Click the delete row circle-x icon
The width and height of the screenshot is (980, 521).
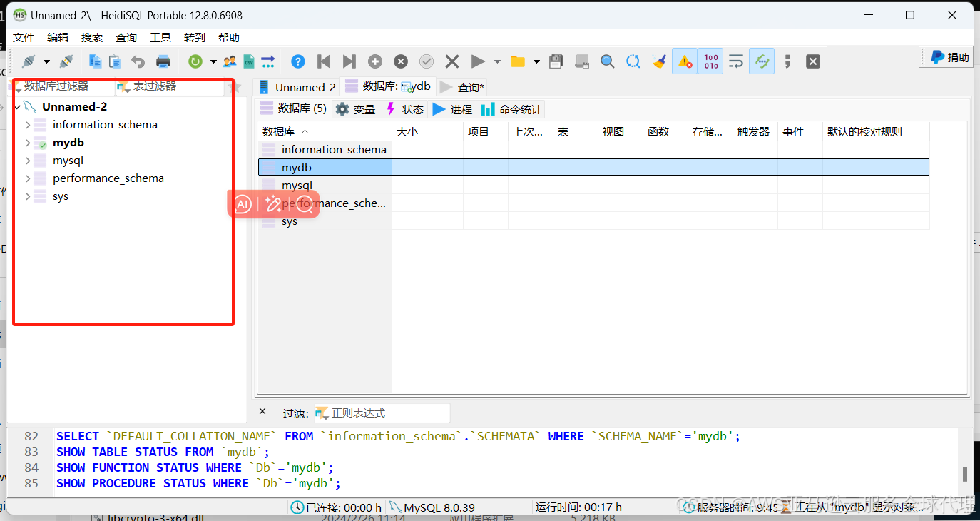pos(401,61)
